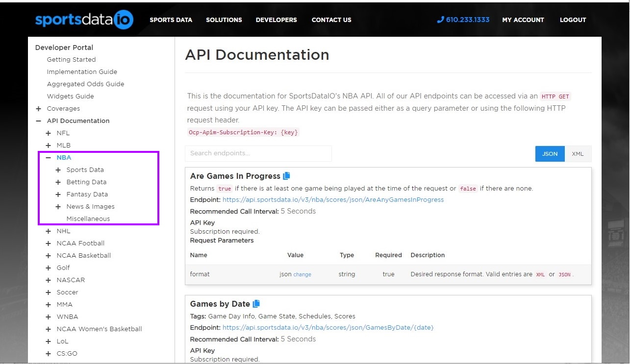
Task: Expand the NASCAR plus icon
Action: (x=48, y=280)
